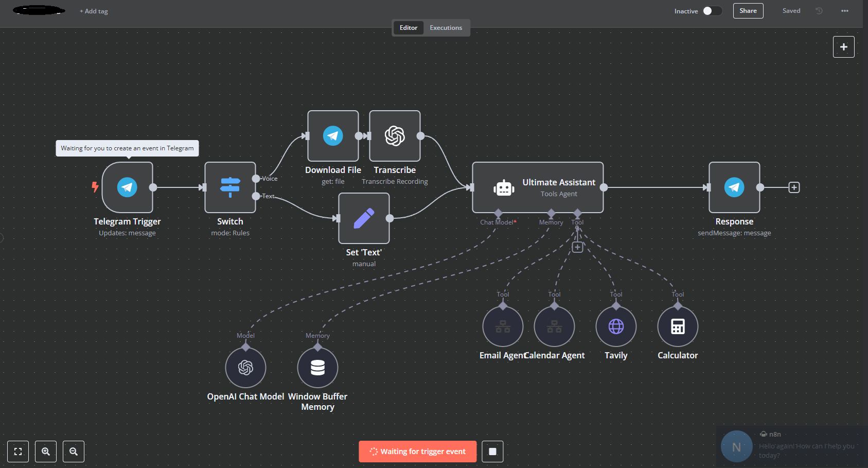Click the 'Tools Agent' subtitle text
868x468 pixels.
point(559,194)
